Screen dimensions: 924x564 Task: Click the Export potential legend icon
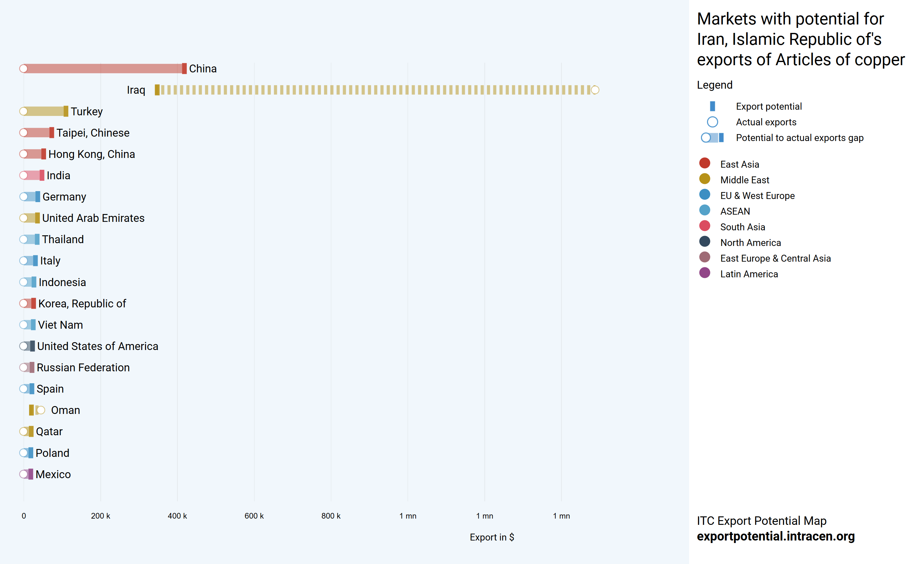coord(712,107)
